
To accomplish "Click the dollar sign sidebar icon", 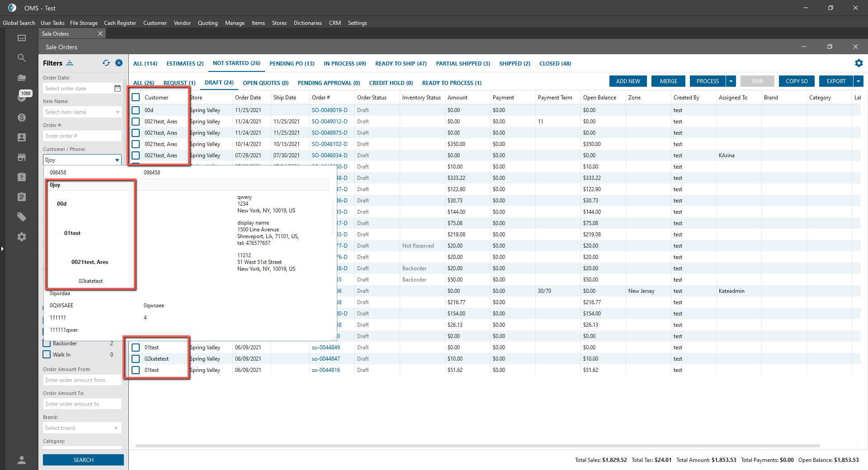I will 21,117.
